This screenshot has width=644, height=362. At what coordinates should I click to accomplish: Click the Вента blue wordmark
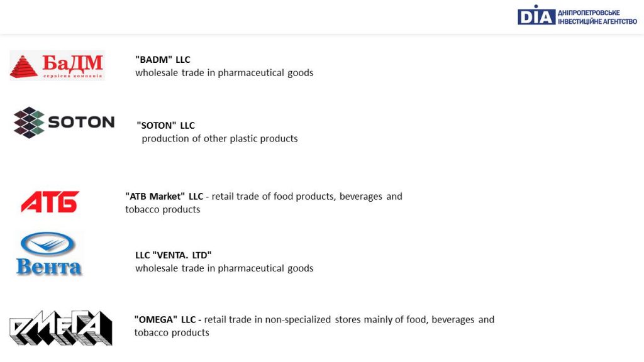pos(49,266)
